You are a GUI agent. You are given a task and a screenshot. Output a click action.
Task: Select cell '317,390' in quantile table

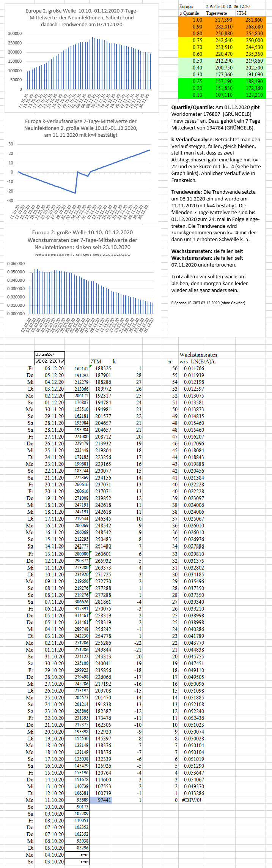click(220, 20)
